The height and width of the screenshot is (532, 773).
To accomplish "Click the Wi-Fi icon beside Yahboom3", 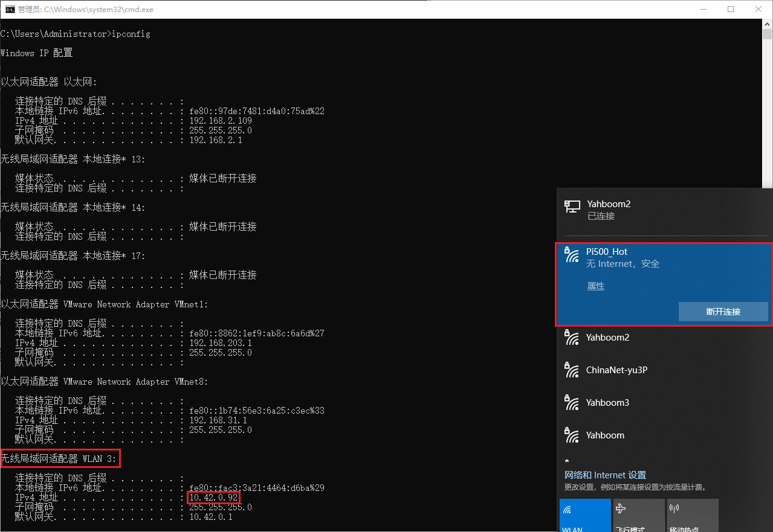I will point(571,403).
